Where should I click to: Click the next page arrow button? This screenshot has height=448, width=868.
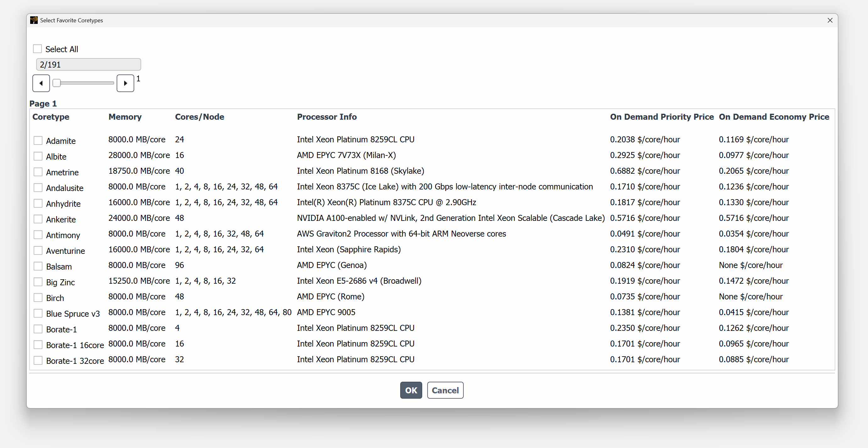(125, 83)
